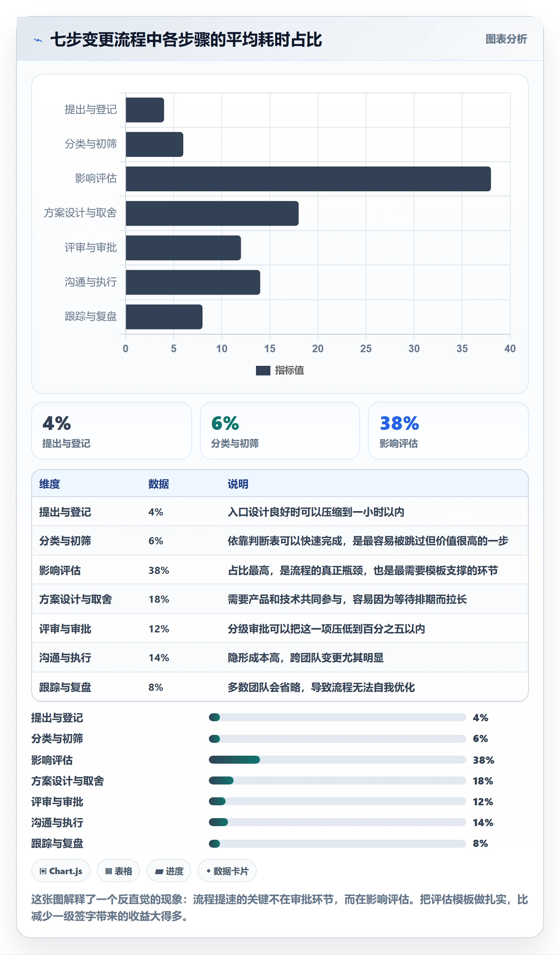Click description 分级审批可以把这一项压低到百分之五以内
560x955 pixels.
tap(326, 629)
